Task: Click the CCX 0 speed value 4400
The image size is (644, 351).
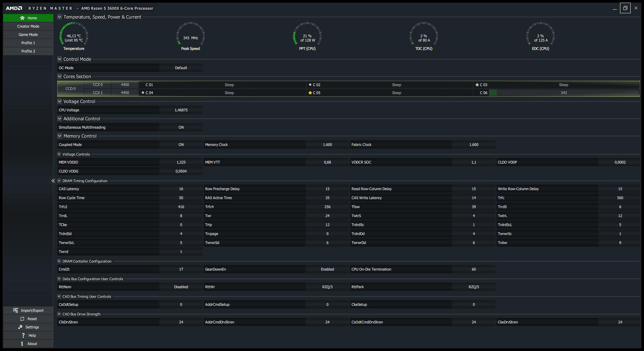Action: (125, 85)
